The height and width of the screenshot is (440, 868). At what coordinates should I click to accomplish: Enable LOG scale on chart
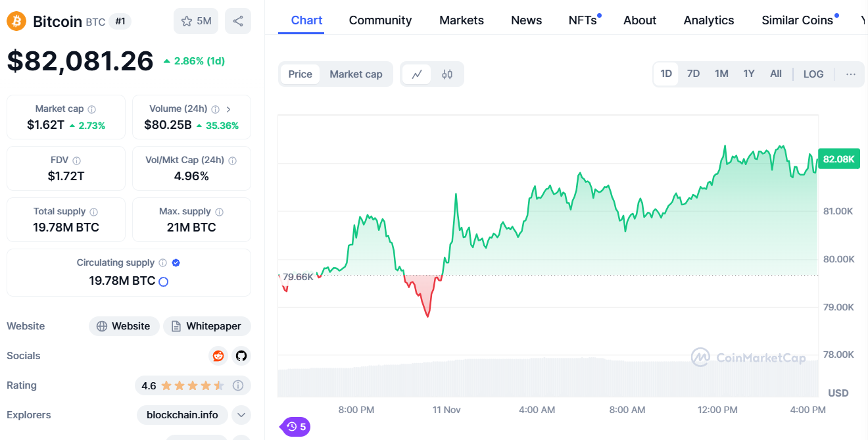tap(813, 74)
